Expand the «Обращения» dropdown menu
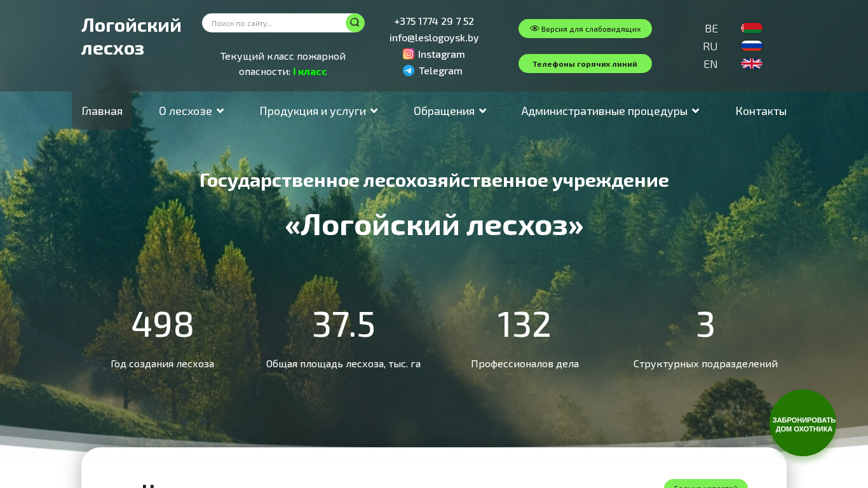The height and width of the screenshot is (488, 868). point(450,111)
